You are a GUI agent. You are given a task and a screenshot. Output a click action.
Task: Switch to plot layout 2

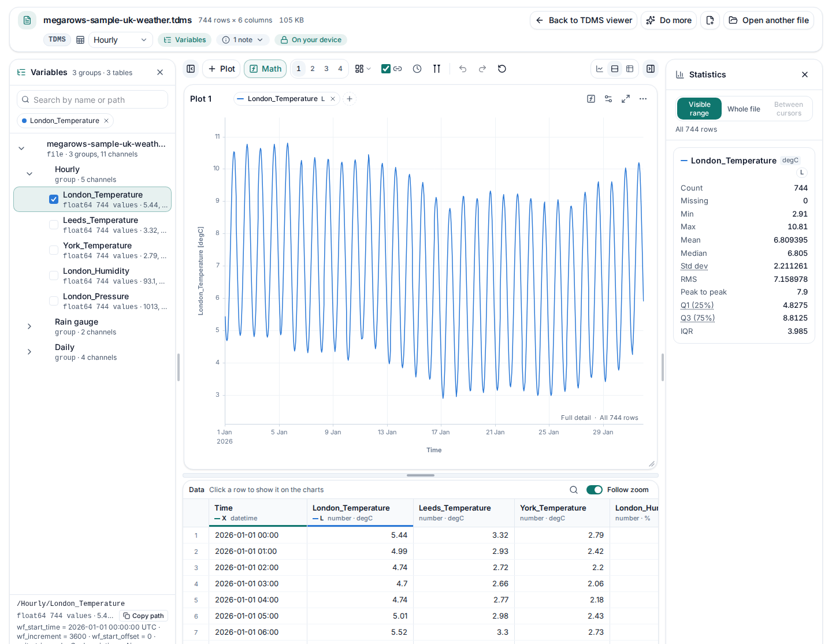[x=313, y=69]
